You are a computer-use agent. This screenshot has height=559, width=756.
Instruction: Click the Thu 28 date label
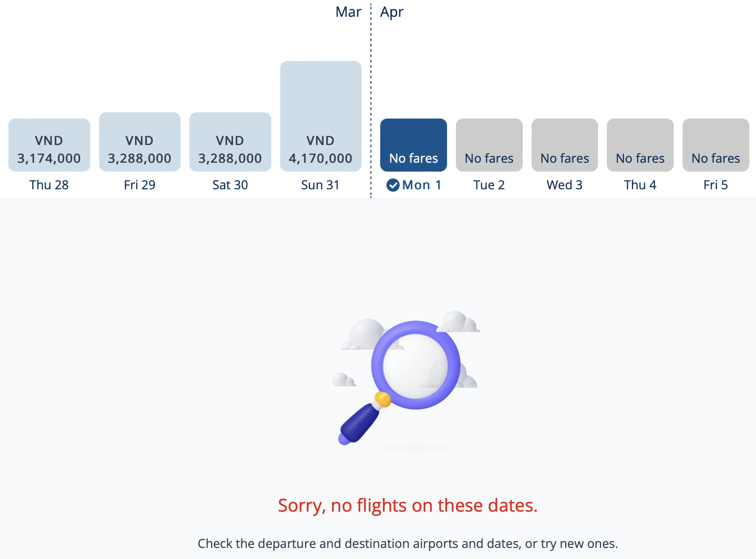[49, 185]
